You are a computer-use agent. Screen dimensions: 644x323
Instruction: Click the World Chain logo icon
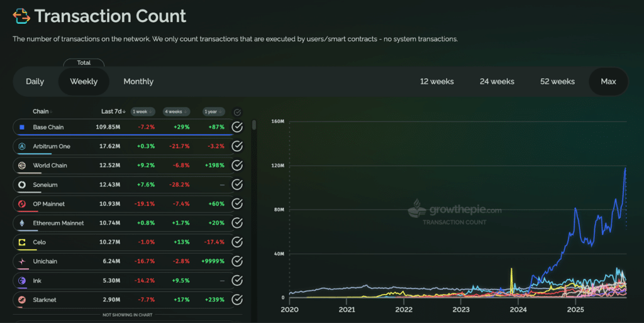(x=22, y=165)
